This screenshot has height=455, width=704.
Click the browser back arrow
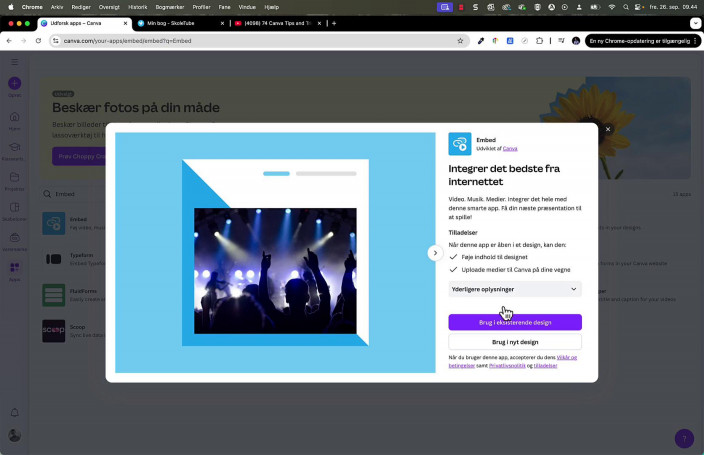(x=9, y=41)
